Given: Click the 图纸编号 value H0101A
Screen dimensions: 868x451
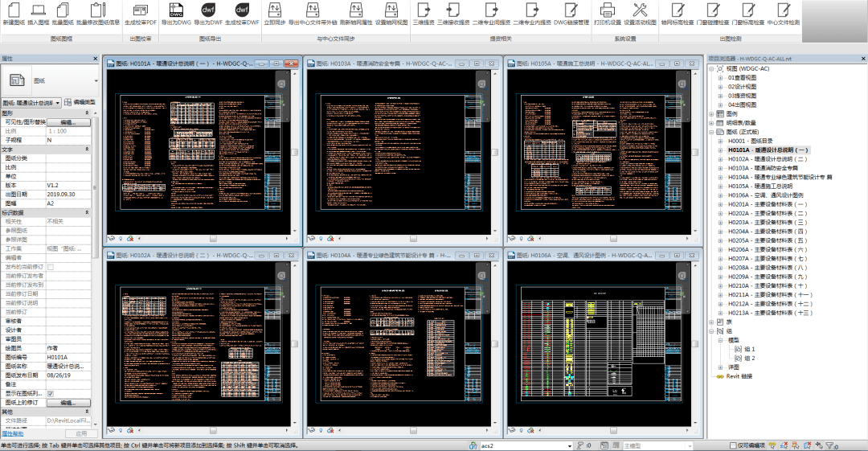Looking at the screenshot, I should pos(68,358).
